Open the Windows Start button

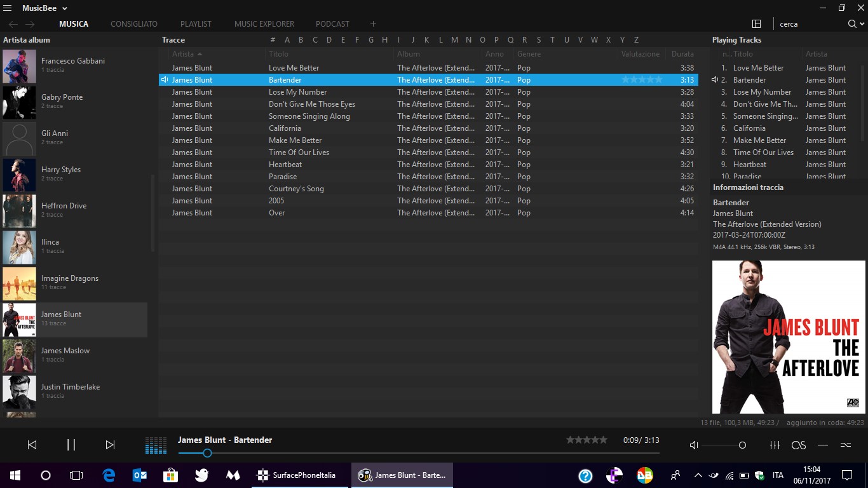pos(15,475)
